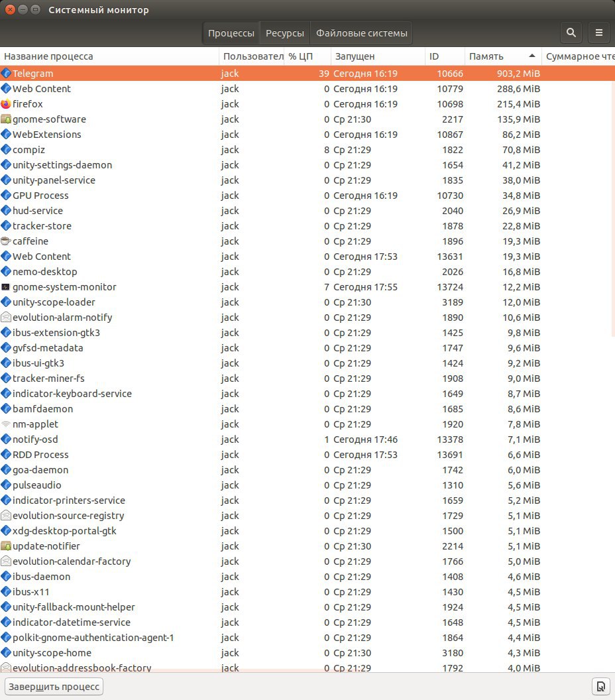
Task: Select the tracker-miner-fs process name
Action: [x=48, y=378]
